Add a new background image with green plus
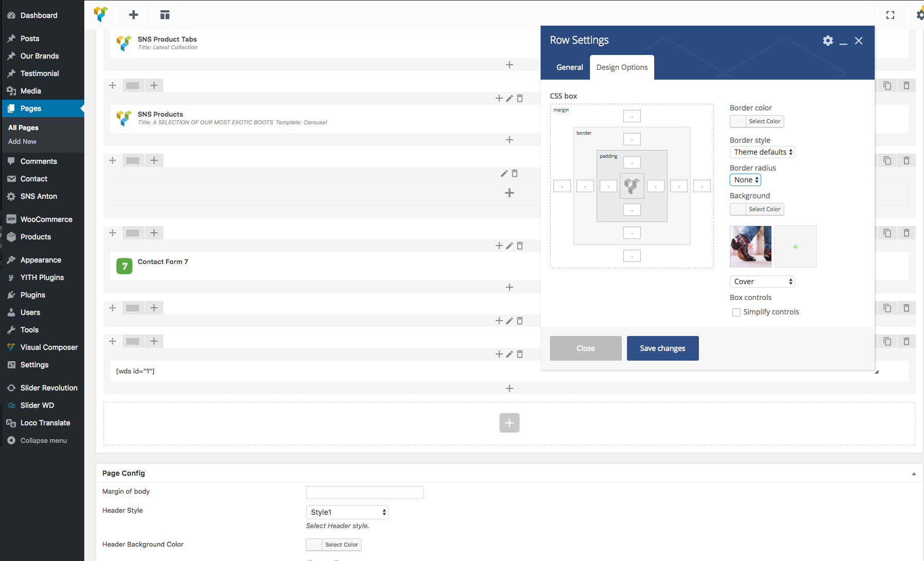The image size is (924, 561). point(795,247)
